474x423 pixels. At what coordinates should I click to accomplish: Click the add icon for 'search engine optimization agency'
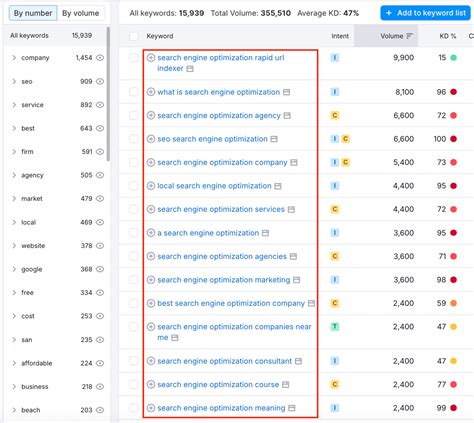point(151,115)
